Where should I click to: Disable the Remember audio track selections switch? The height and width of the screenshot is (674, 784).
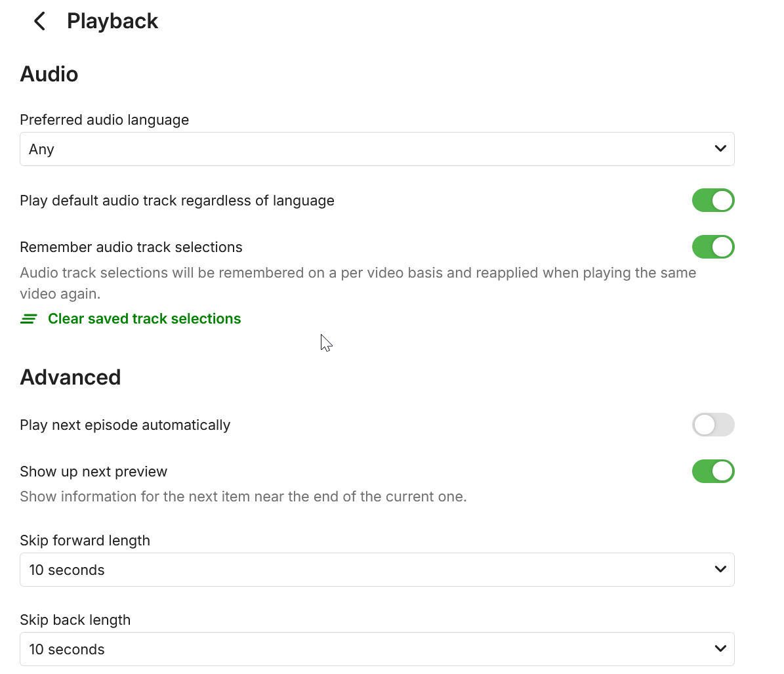pos(712,247)
